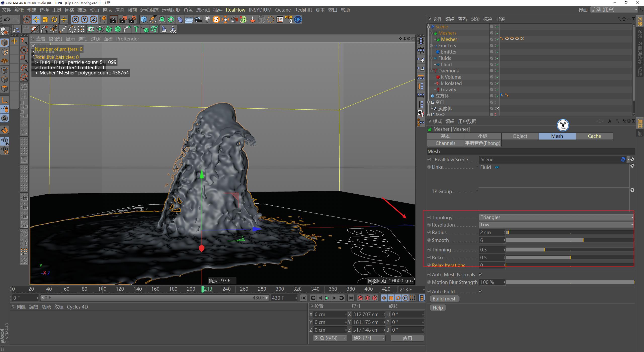This screenshot has height=352, width=644.
Task: Select the Cube primitive icon
Action: pyautogui.click(x=144, y=19)
